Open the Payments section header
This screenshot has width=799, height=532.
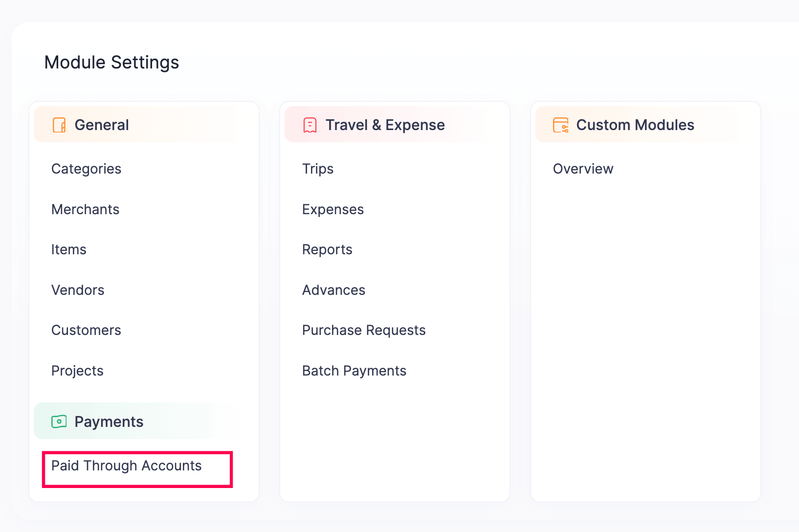coord(109,421)
